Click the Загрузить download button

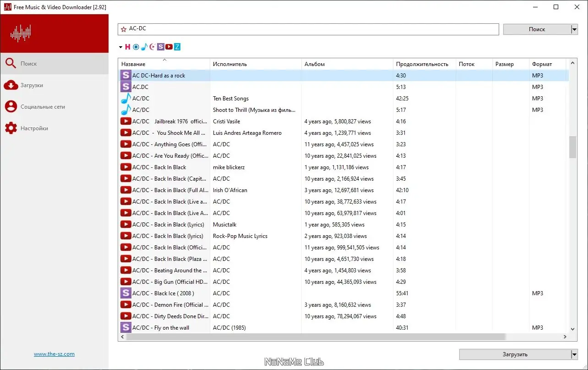point(515,354)
